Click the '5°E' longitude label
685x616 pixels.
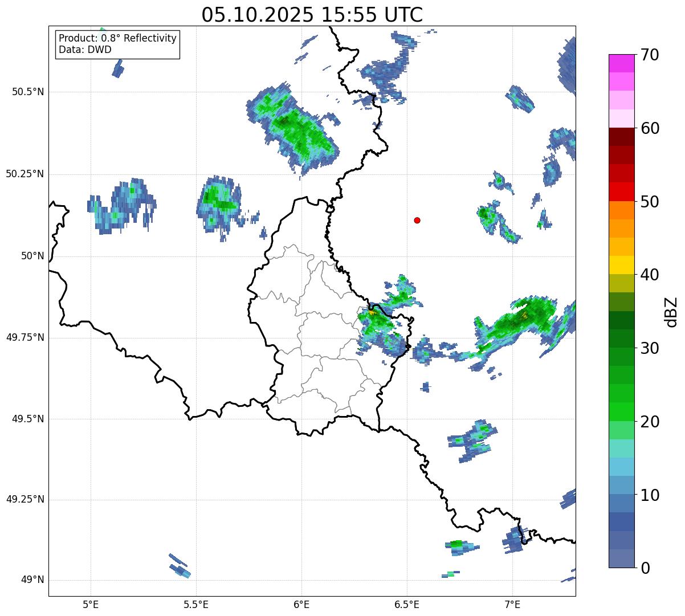click(x=91, y=604)
